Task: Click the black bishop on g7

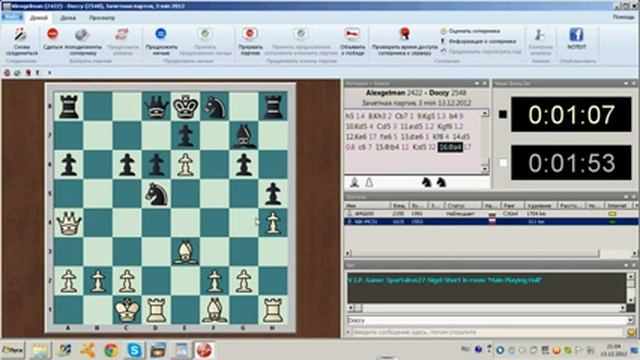Action: [243, 136]
